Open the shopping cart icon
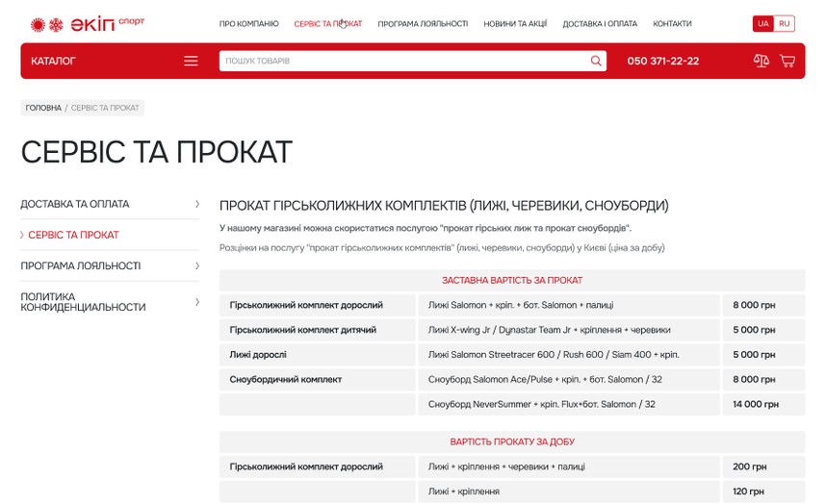826x504 pixels. click(787, 61)
